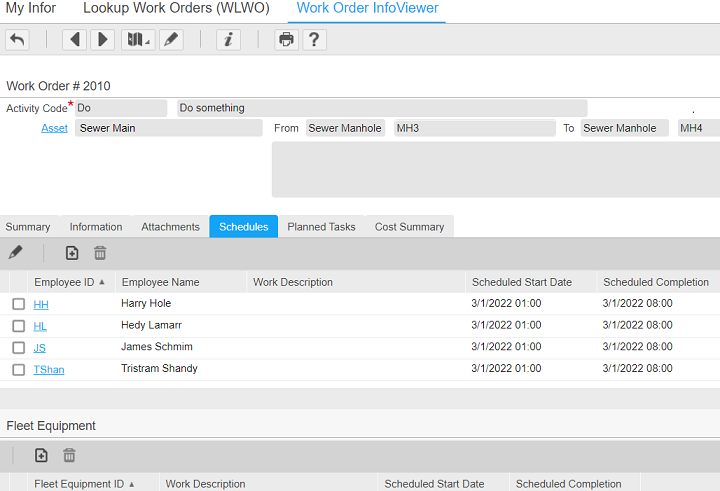720x491 pixels.
Task: Open help with the question mark icon
Action: (314, 40)
